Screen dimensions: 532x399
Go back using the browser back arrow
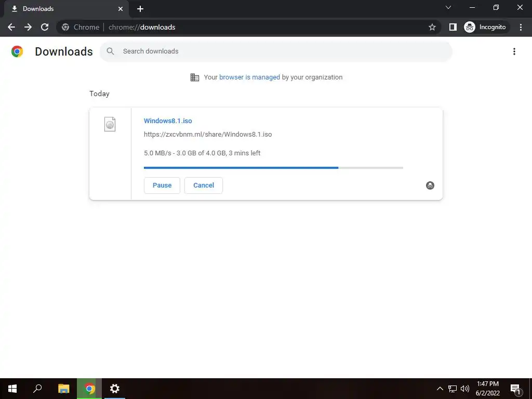point(11,27)
